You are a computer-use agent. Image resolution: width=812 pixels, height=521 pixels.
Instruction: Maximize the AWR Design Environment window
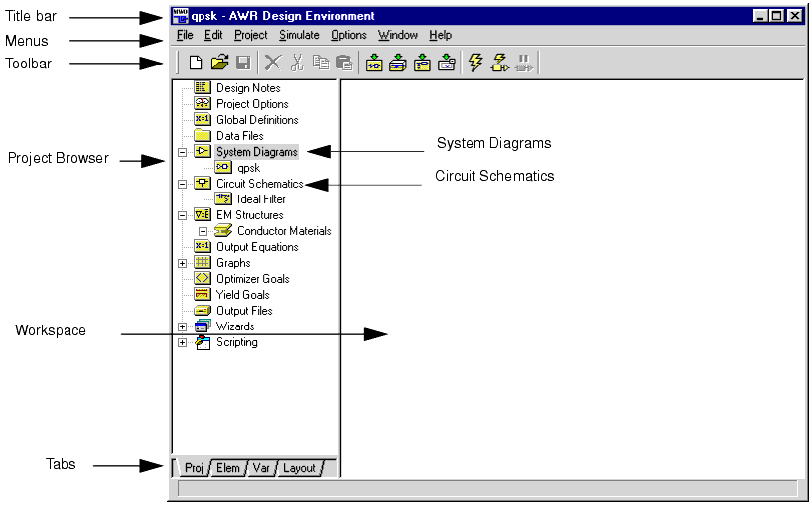click(x=776, y=16)
